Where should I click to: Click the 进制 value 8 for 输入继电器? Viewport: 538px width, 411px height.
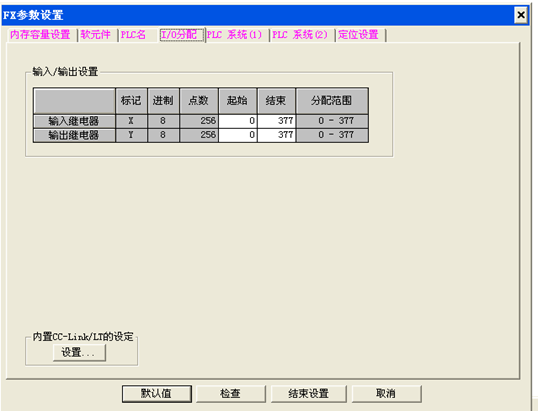coord(163,121)
